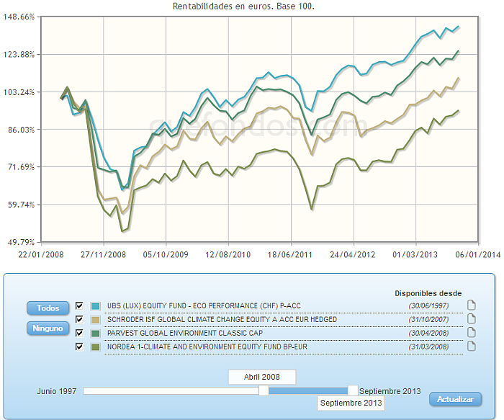Click the Ninguno button
The image size is (504, 420).
[x=48, y=329]
